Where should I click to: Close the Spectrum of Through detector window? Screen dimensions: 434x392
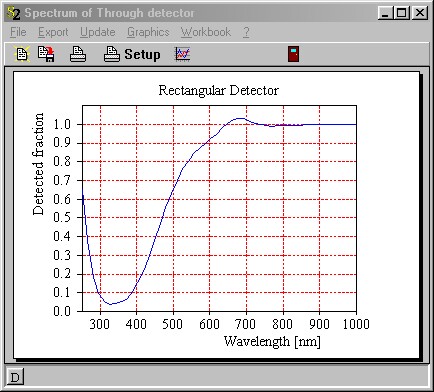tap(419, 13)
